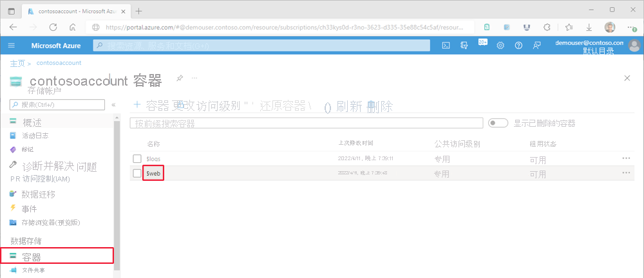Click the browser profile picture
The height and width of the screenshot is (278, 644).
click(x=610, y=27)
